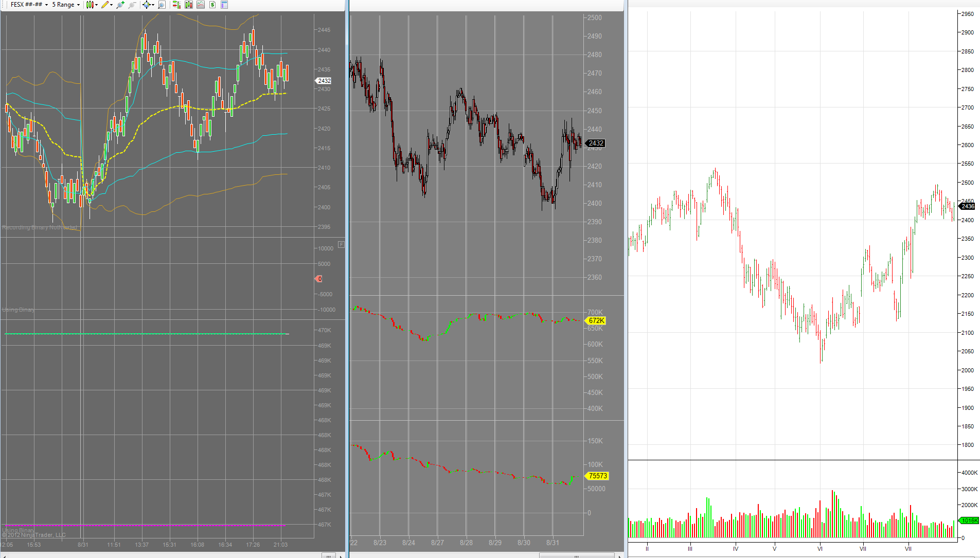Toggle the chart trader icon

tap(176, 5)
